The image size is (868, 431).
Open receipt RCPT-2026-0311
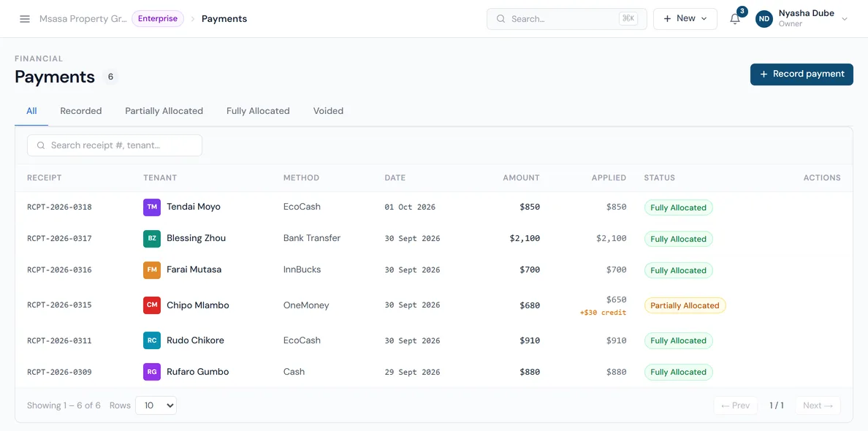coord(59,341)
